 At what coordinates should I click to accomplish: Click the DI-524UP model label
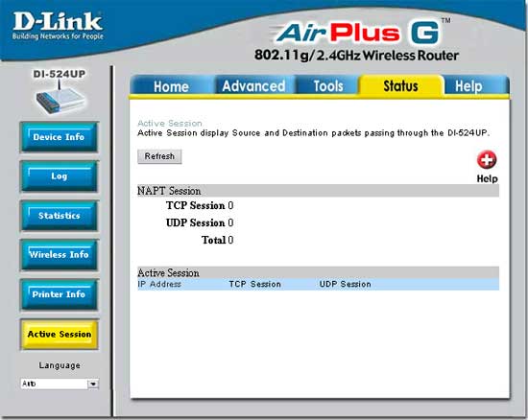point(60,74)
